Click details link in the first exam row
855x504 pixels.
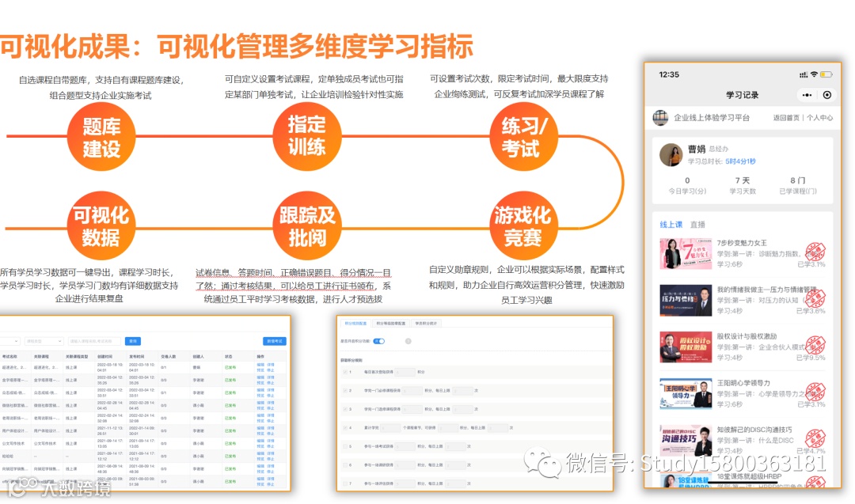point(271,365)
